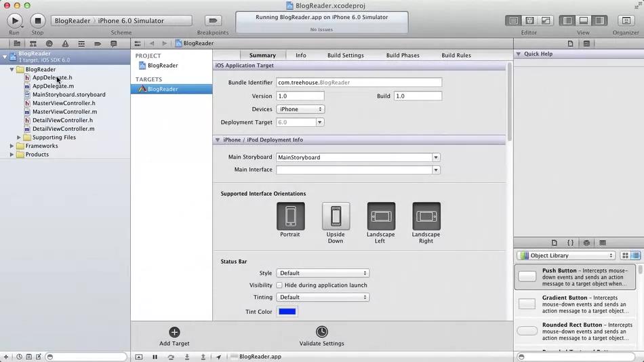Viewport: 644px width, 362px height.
Task: Collapse iPhone / iPod Deployment Info section
Action: click(x=218, y=140)
